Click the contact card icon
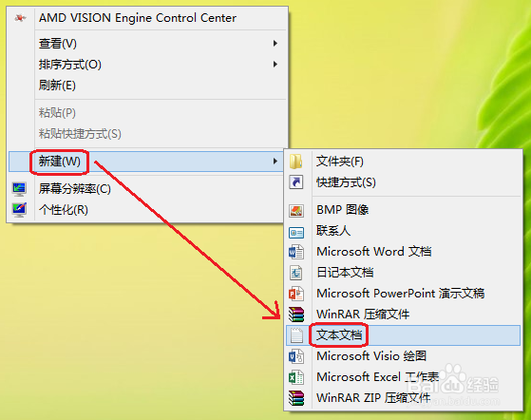This screenshot has width=531, height=420. point(296,233)
